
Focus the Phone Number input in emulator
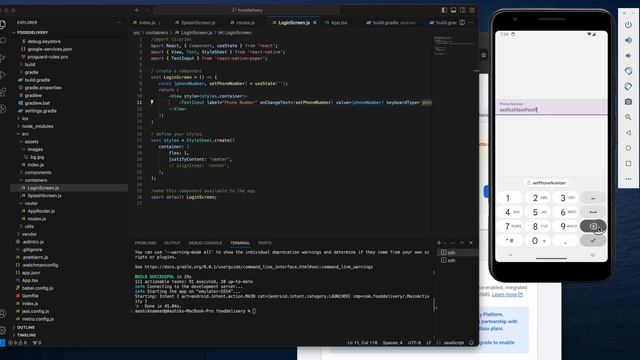coord(551,107)
